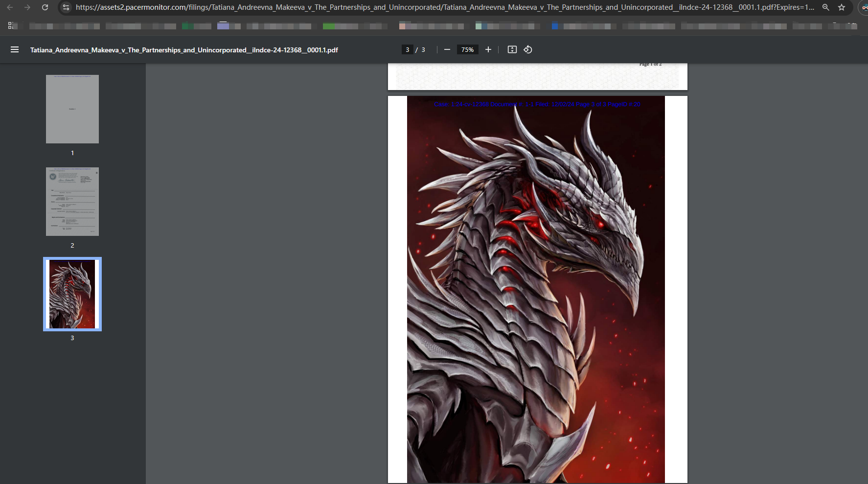Reload the page with the refresh icon
This screenshot has width=868, height=484.
pyautogui.click(x=45, y=7)
